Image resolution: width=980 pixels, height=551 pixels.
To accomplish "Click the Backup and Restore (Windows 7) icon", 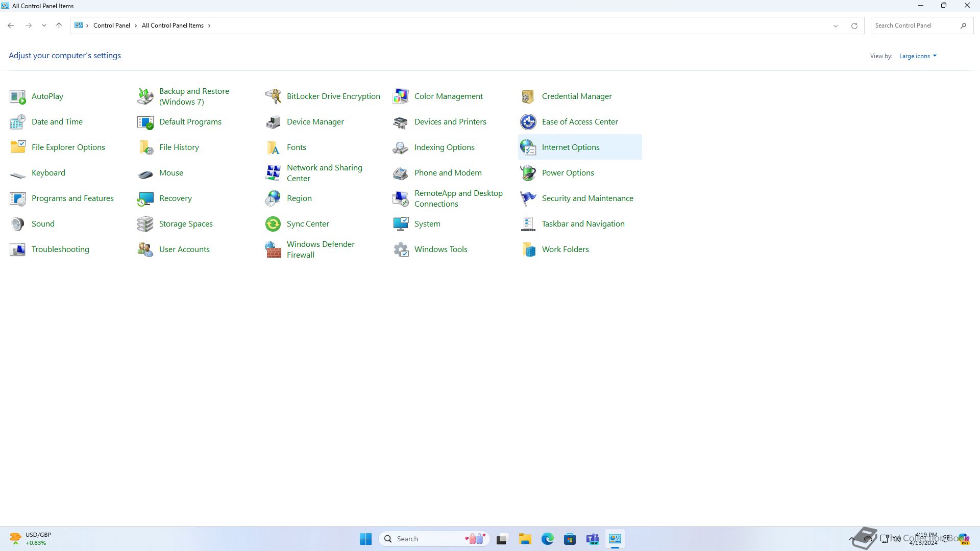I will coord(145,96).
